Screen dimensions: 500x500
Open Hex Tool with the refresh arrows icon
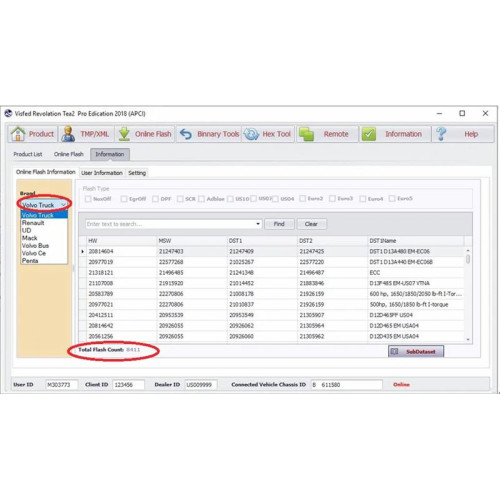[x=268, y=134]
